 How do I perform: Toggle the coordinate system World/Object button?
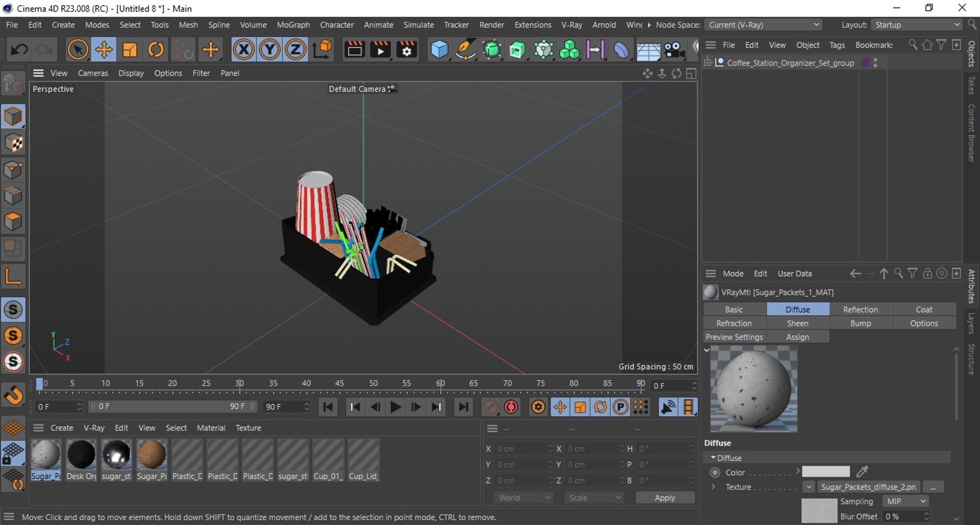tap(323, 50)
